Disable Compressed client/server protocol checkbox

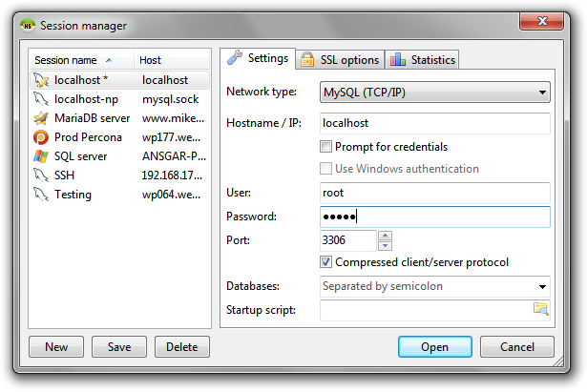326,262
